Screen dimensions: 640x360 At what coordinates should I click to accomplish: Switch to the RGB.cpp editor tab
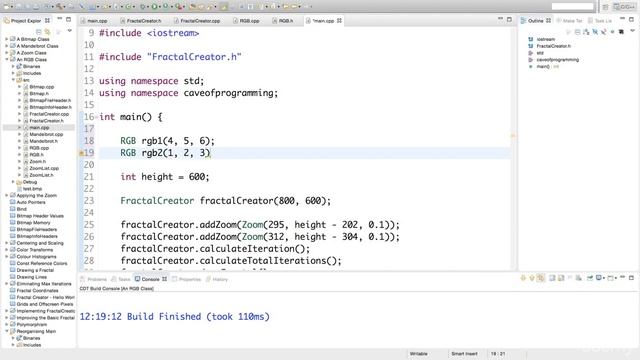[249, 20]
